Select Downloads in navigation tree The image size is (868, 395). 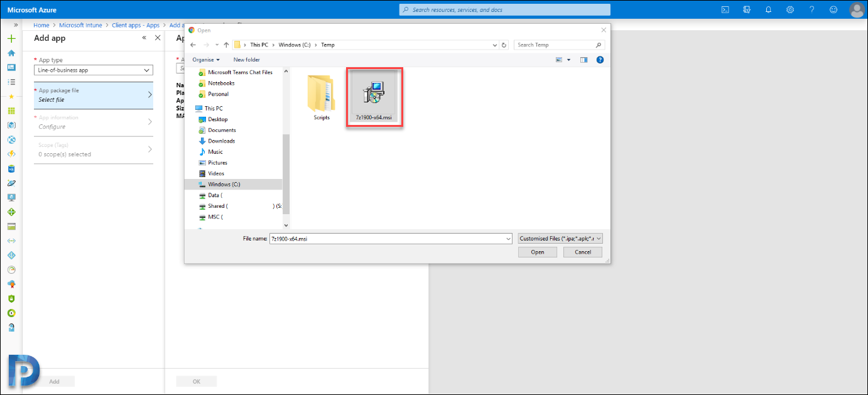(x=222, y=141)
